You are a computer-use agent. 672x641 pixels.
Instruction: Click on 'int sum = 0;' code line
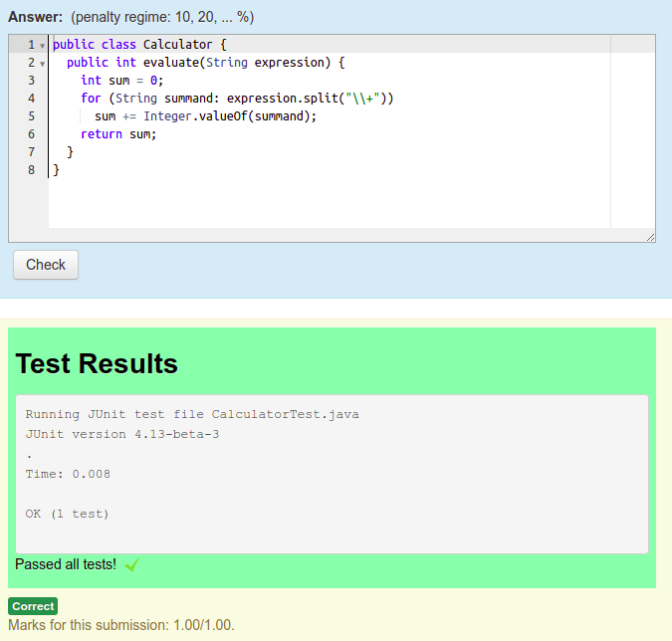click(122, 81)
